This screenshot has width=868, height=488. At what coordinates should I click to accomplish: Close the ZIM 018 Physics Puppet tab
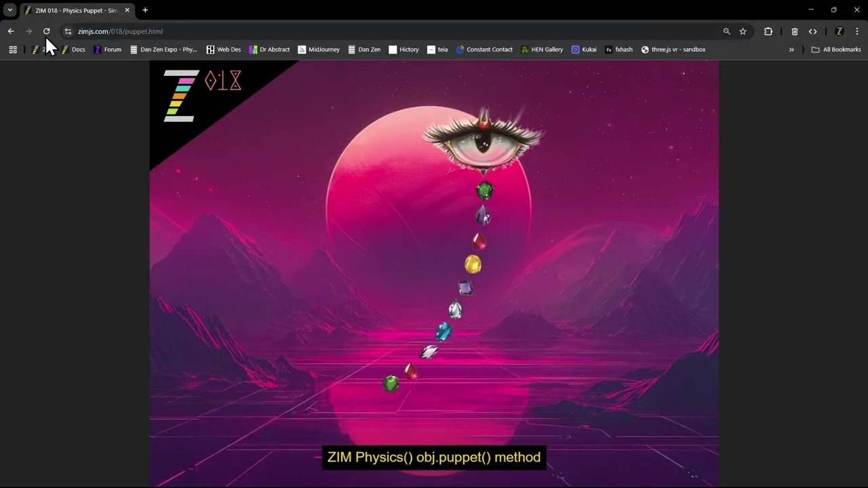[127, 10]
